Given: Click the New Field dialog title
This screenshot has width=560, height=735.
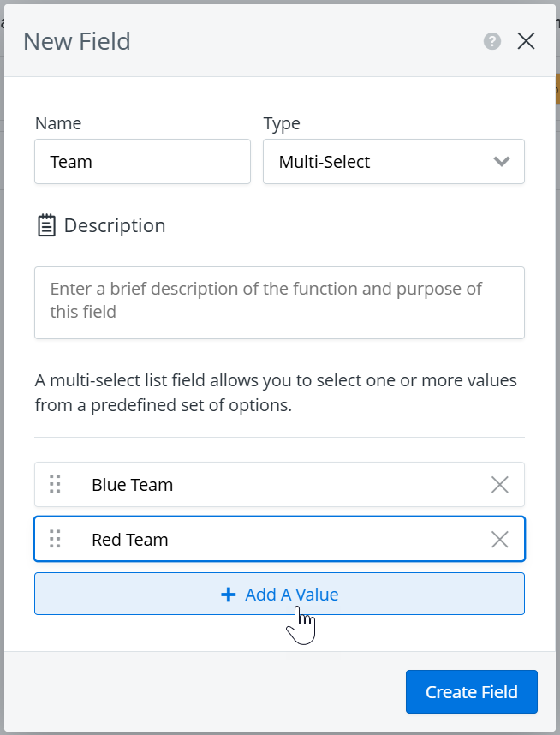Looking at the screenshot, I should pos(77,40).
